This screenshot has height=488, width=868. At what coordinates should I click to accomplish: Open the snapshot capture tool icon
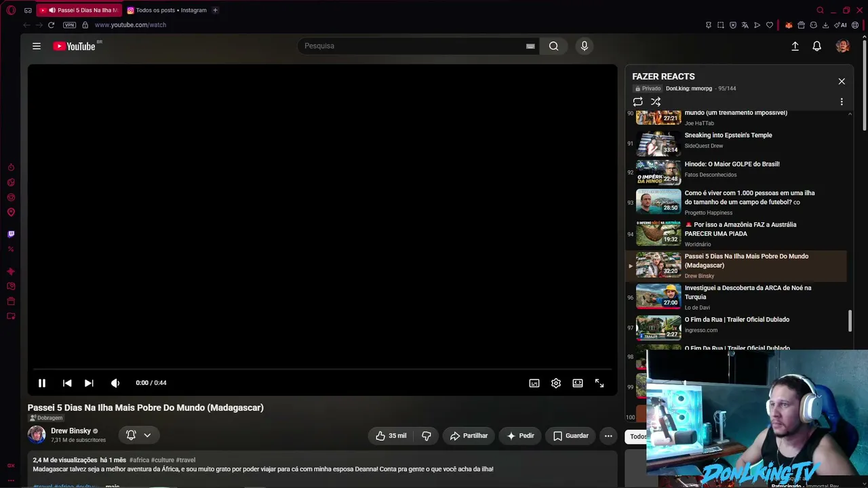point(721,25)
